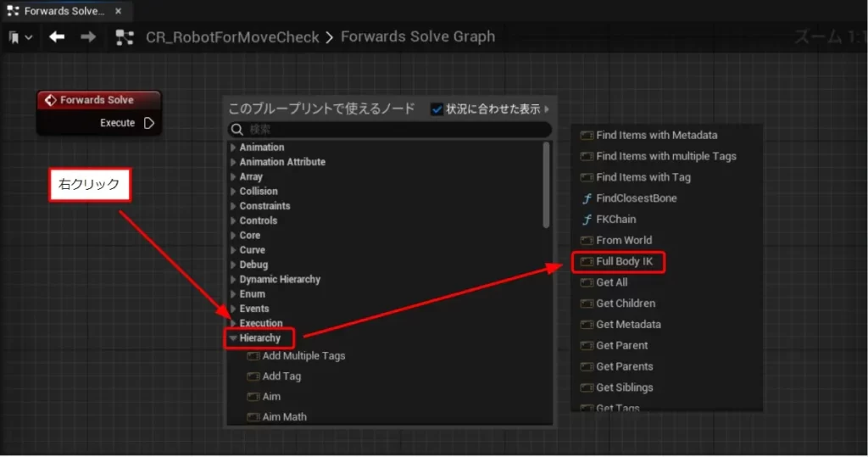Toggle the context sensitive checkbox
Image resolution: width=868 pixels, height=457 pixels.
[x=437, y=109]
